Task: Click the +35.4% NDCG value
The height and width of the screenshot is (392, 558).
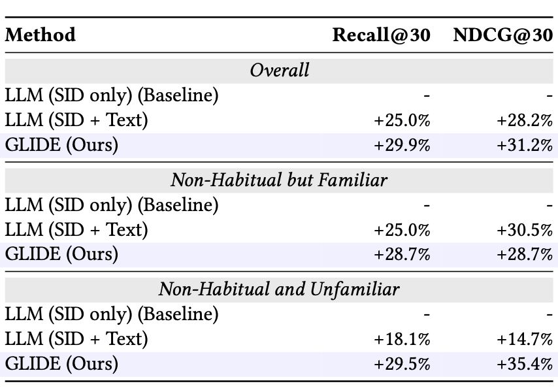Action: (x=524, y=363)
